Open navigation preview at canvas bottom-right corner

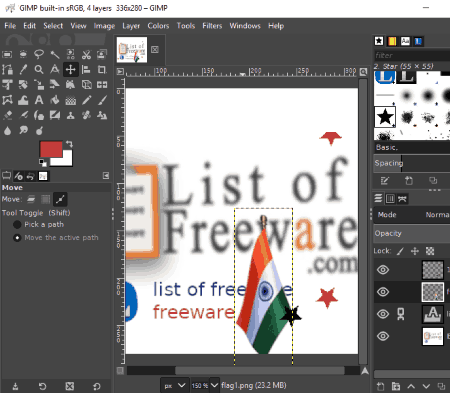[x=365, y=371]
